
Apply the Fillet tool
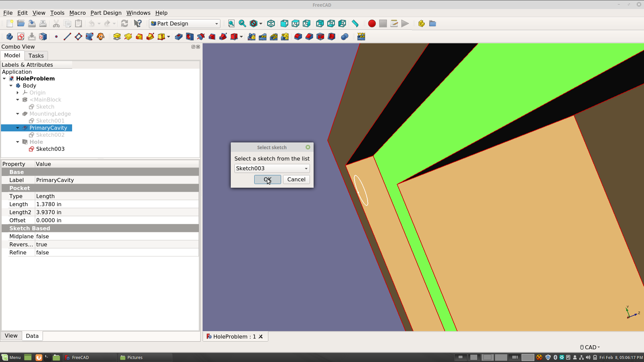click(x=298, y=37)
